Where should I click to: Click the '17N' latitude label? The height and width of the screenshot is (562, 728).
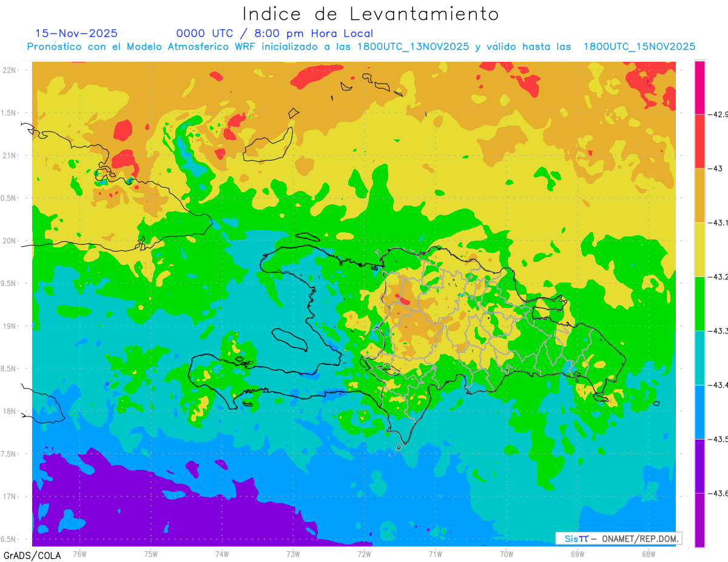pos(10,497)
